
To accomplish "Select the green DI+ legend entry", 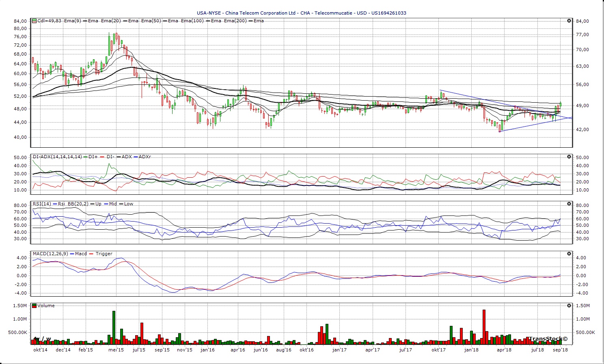I will tap(91, 157).
